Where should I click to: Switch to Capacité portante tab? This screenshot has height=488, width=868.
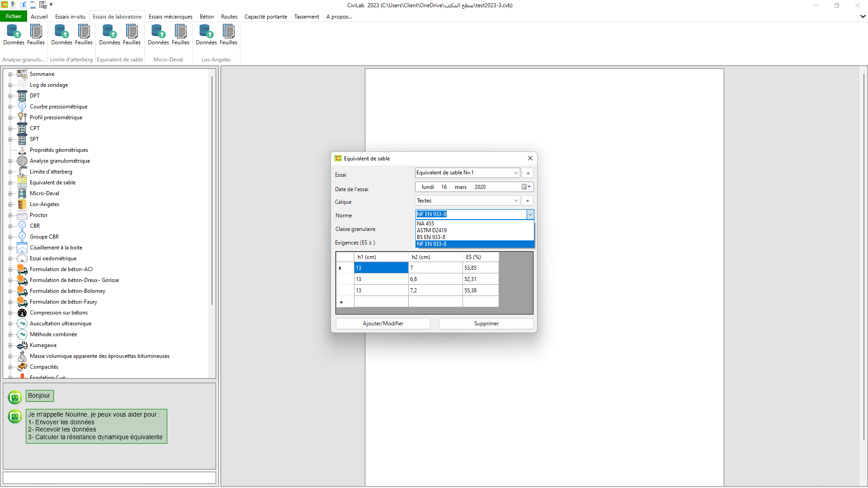pos(266,17)
